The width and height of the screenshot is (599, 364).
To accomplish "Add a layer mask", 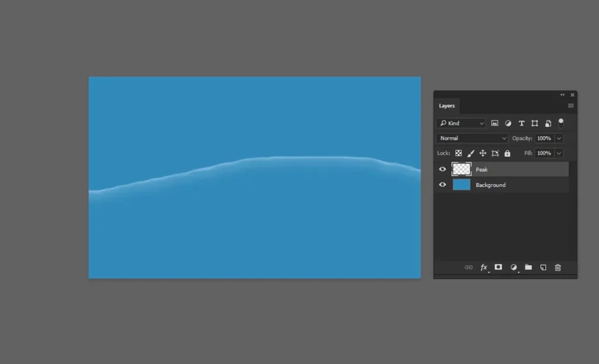I will tap(498, 267).
